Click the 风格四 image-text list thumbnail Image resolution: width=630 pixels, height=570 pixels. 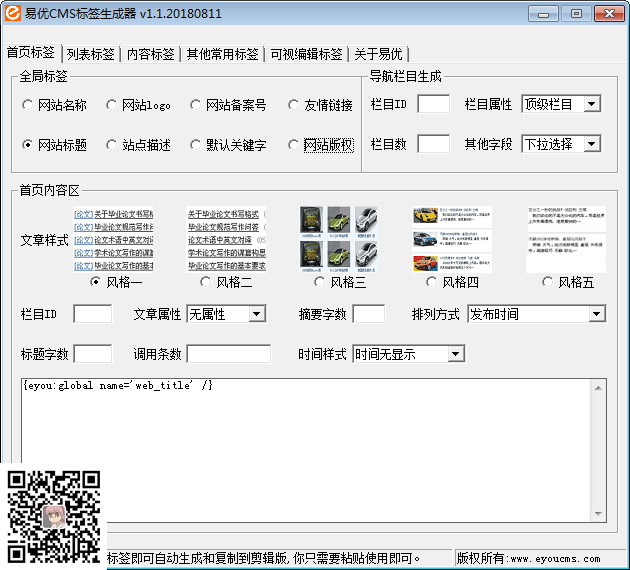click(x=452, y=239)
